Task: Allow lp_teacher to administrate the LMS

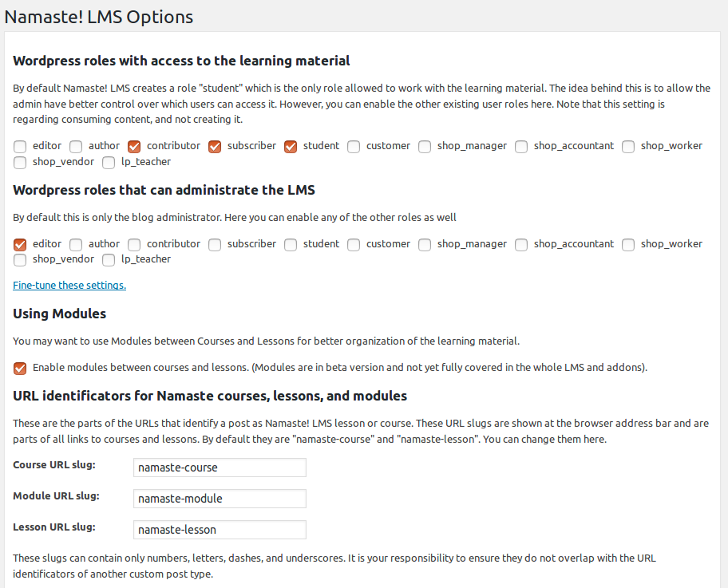Action: pos(109,260)
